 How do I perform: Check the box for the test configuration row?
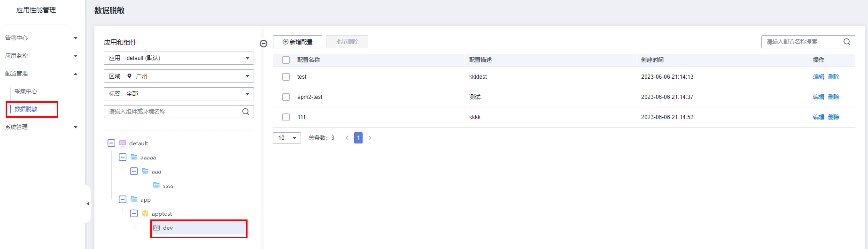(286, 77)
